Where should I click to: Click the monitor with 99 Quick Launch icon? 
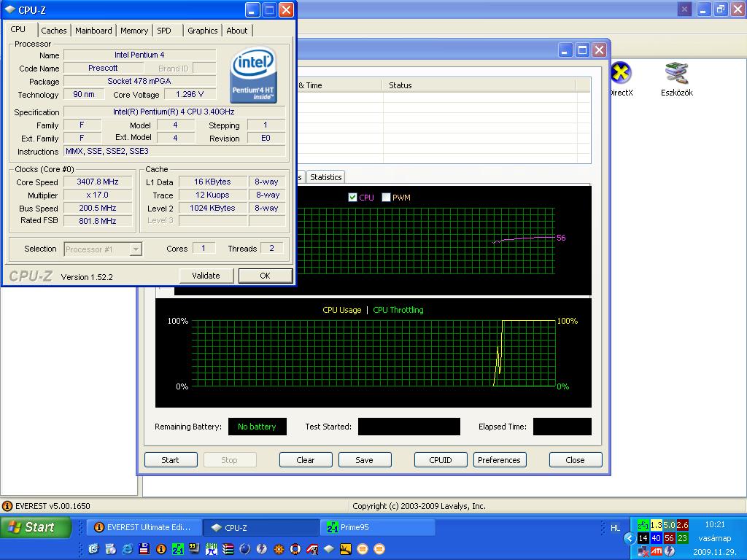(x=194, y=548)
